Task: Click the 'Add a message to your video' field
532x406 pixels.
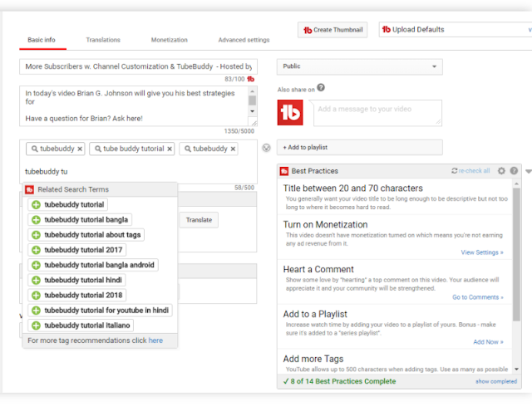Action: [x=377, y=113]
